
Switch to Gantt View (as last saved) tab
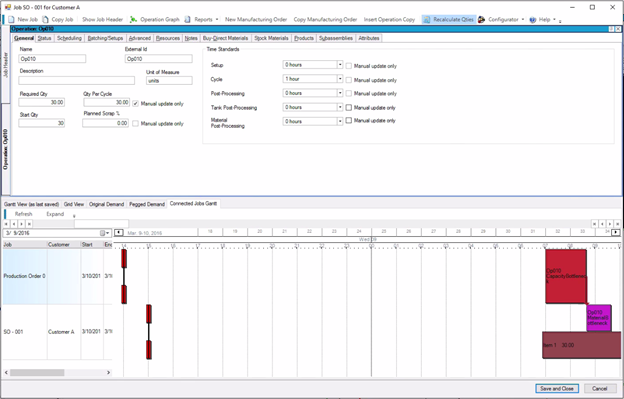(x=31, y=204)
